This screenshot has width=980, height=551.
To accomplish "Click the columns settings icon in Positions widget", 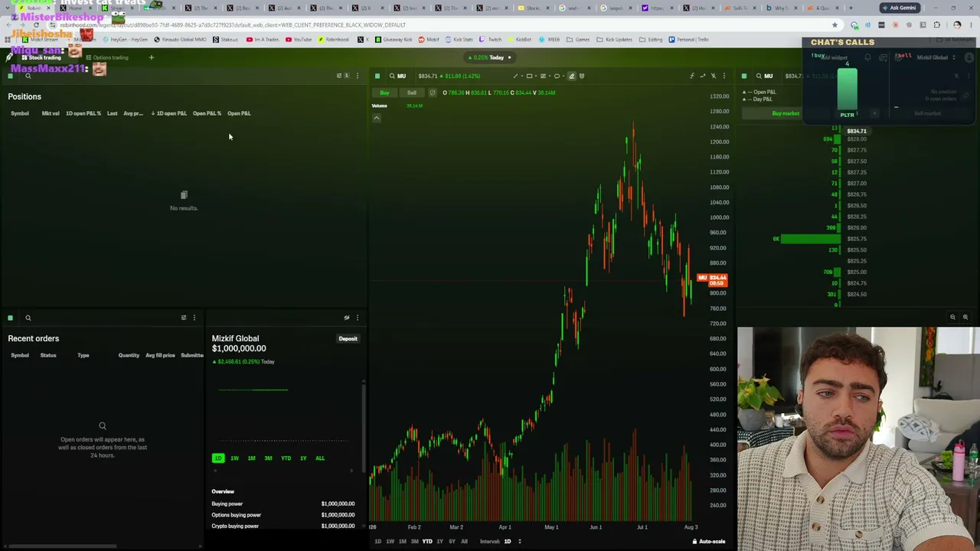I will 341,76.
